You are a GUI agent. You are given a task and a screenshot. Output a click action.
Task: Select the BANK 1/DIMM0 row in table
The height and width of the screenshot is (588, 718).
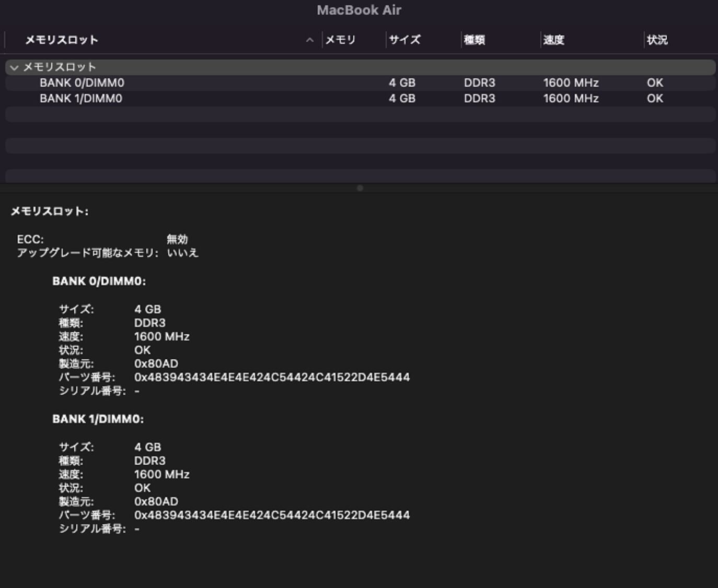pyautogui.click(x=81, y=99)
